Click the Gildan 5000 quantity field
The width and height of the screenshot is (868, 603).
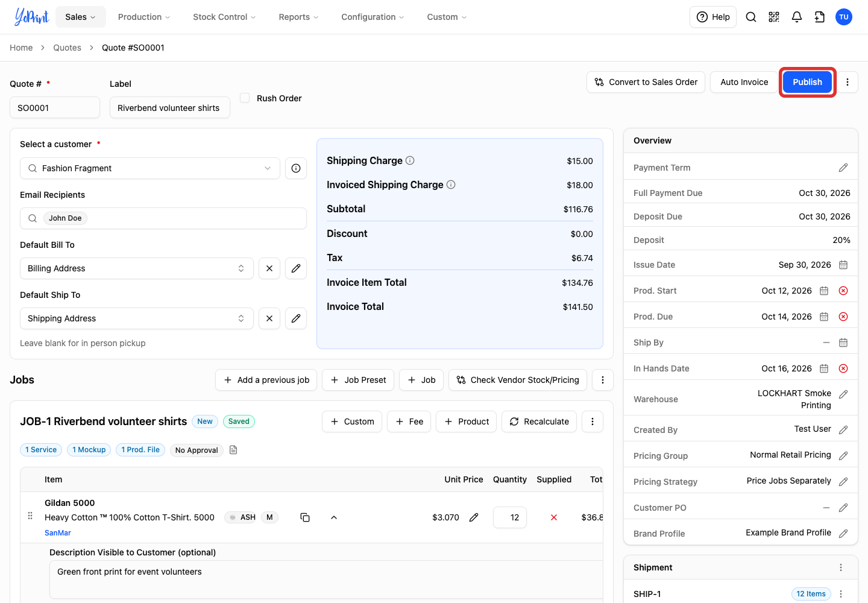click(510, 517)
